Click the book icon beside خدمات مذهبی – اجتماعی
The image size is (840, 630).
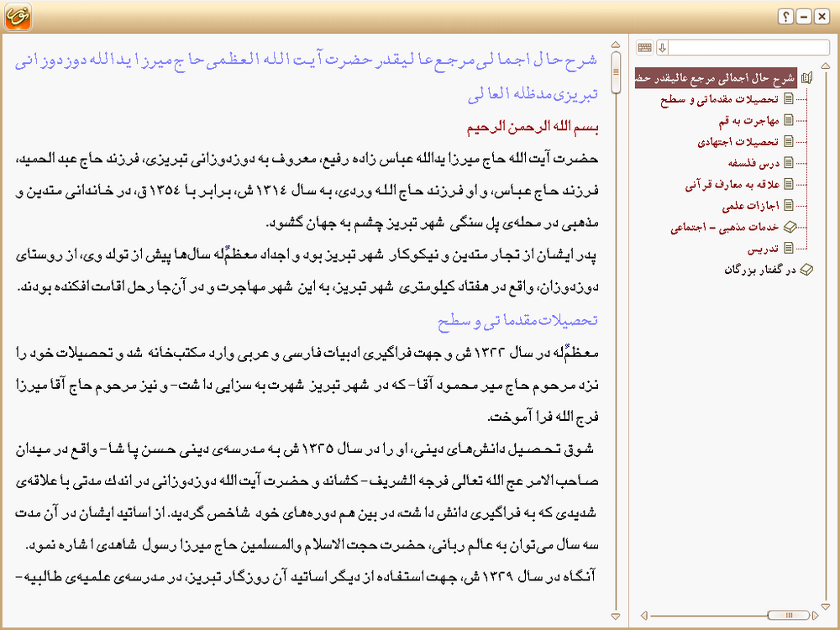tap(790, 227)
